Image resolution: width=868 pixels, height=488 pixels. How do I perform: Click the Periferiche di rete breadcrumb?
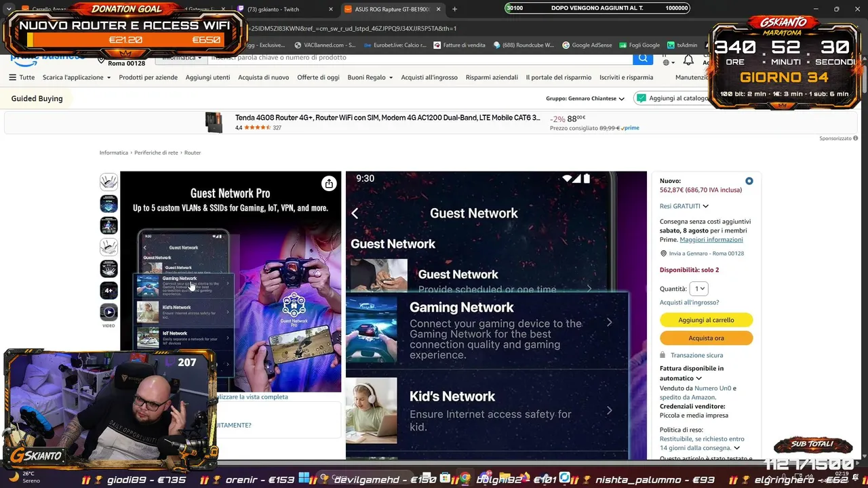click(156, 152)
